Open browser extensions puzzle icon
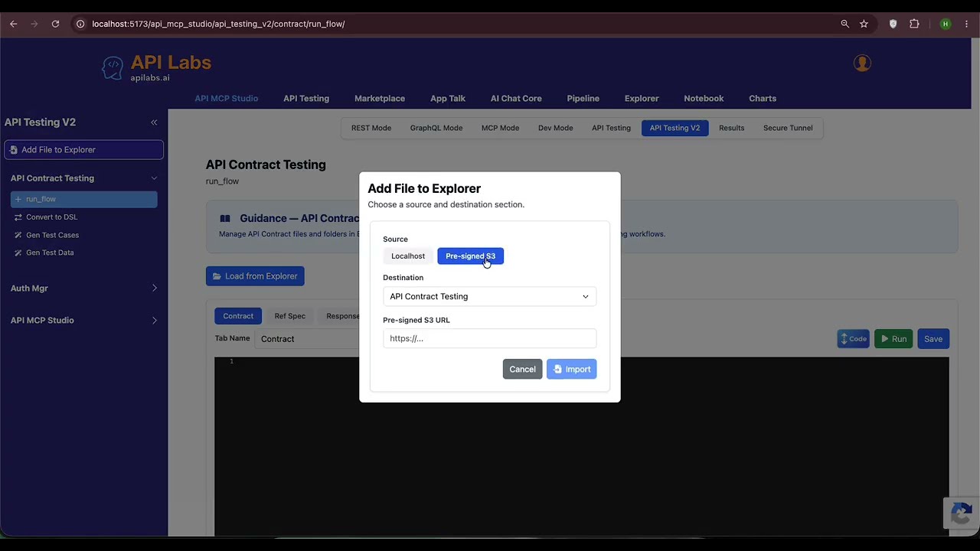Screen dimensions: 980x551 click(x=914, y=24)
